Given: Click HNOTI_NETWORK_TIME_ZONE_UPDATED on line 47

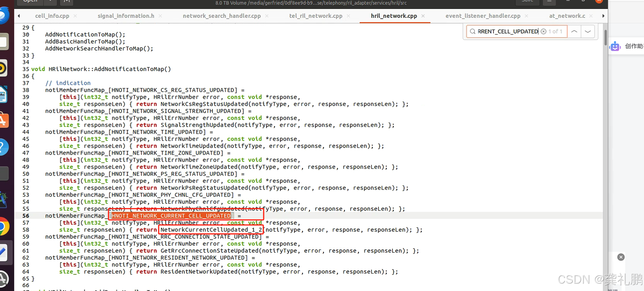Looking at the screenshot, I should 166,153.
